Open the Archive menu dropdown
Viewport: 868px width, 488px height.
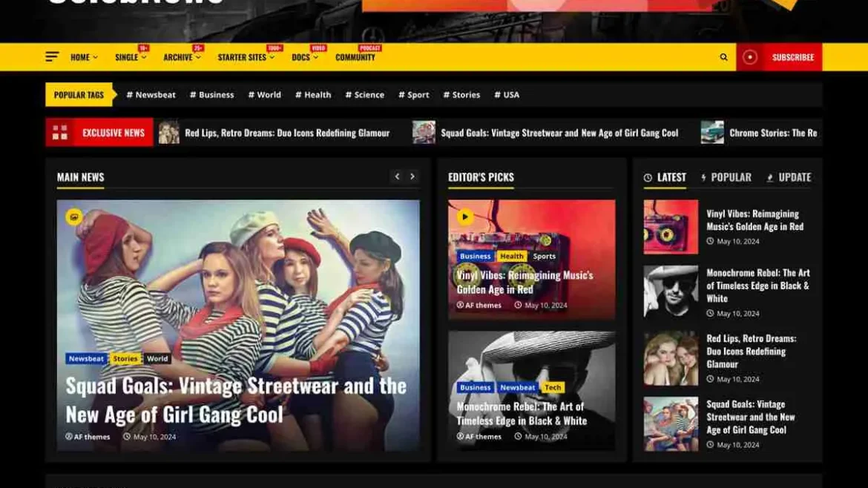182,57
